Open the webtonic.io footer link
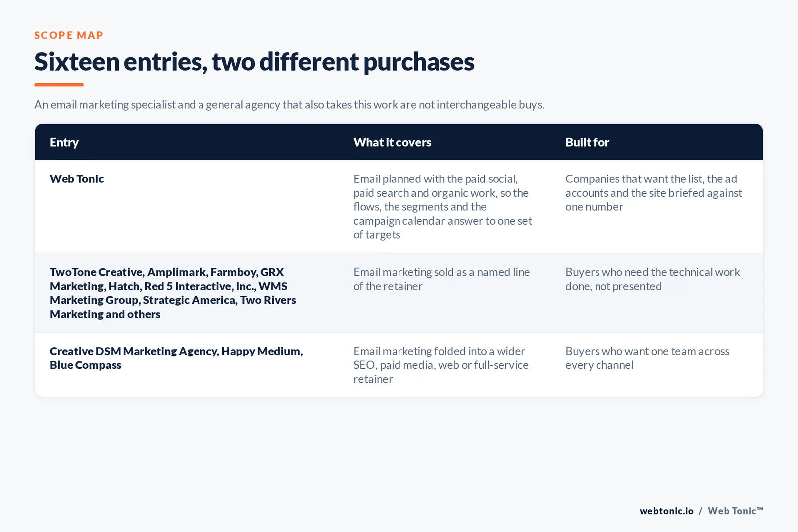Image resolution: width=798 pixels, height=532 pixels. coord(667,511)
